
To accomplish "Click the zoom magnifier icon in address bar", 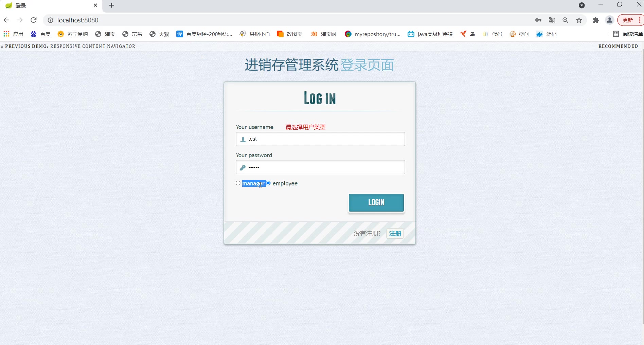I will (x=566, y=20).
